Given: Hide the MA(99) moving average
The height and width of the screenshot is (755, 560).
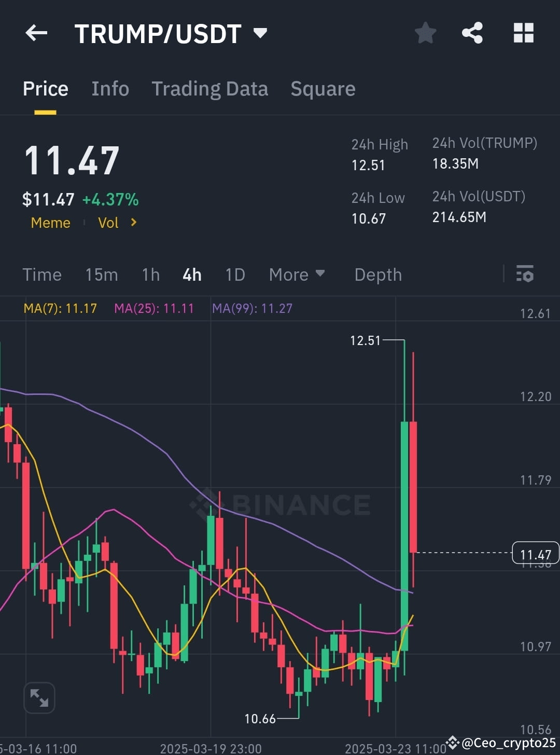Looking at the screenshot, I should tap(252, 308).
